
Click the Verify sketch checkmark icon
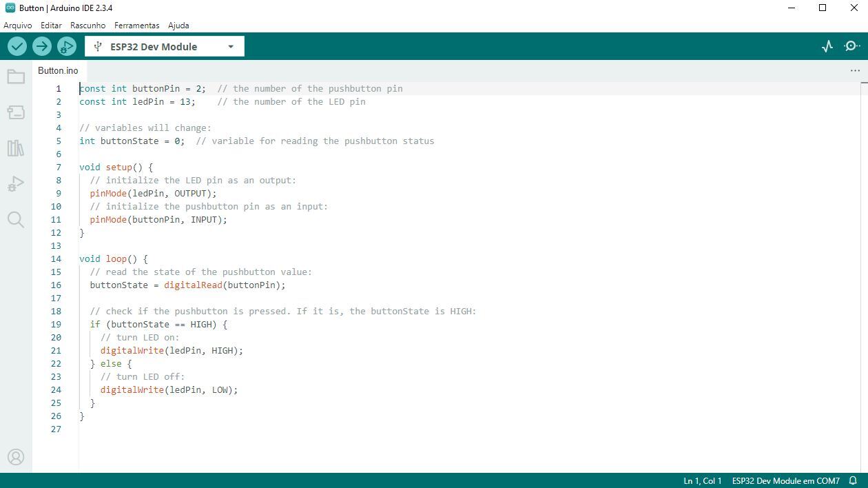coord(17,46)
